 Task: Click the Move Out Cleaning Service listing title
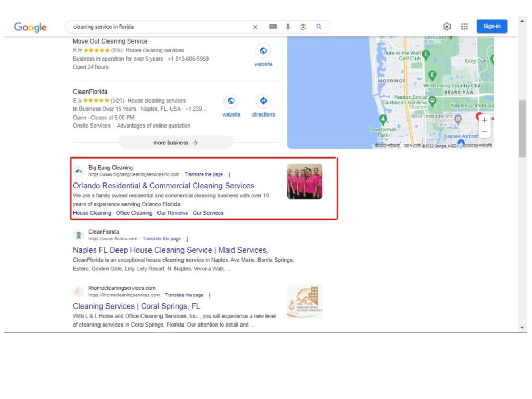click(x=110, y=41)
